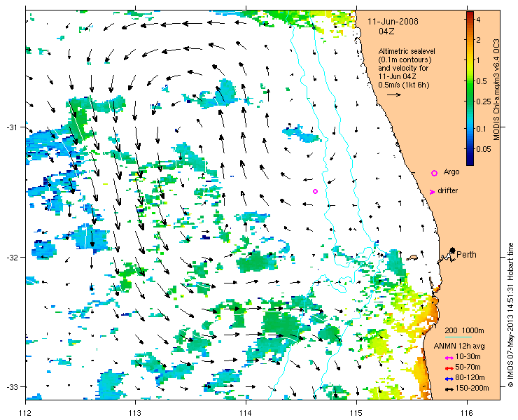Click the Rottnest Island shape west of Perth
The width and height of the screenshot is (518, 420).
tap(412, 257)
